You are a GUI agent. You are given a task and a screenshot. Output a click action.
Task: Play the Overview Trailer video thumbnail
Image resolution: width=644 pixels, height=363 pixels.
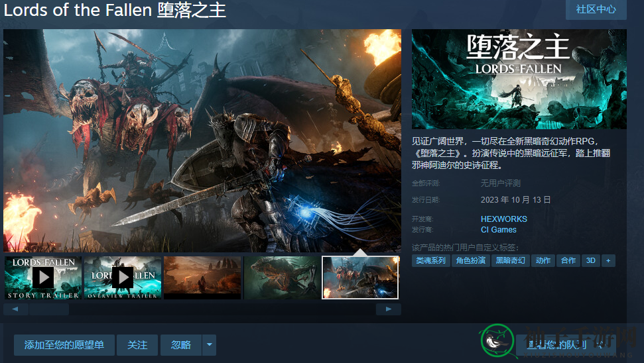123,278
